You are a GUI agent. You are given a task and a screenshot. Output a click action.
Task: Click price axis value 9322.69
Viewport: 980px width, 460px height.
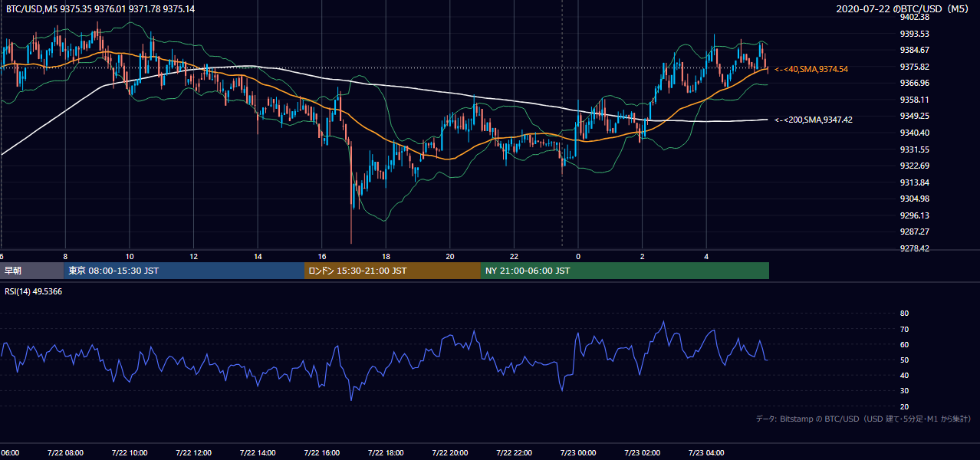click(x=914, y=166)
